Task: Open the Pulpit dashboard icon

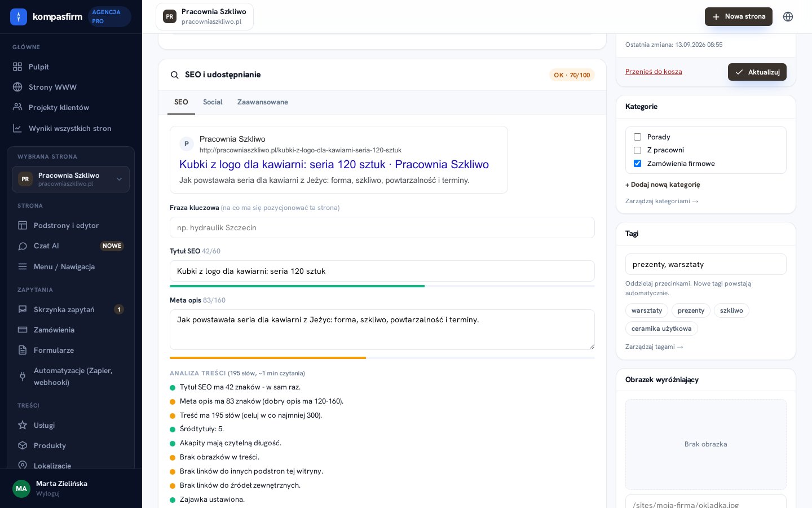Action: pos(17,67)
